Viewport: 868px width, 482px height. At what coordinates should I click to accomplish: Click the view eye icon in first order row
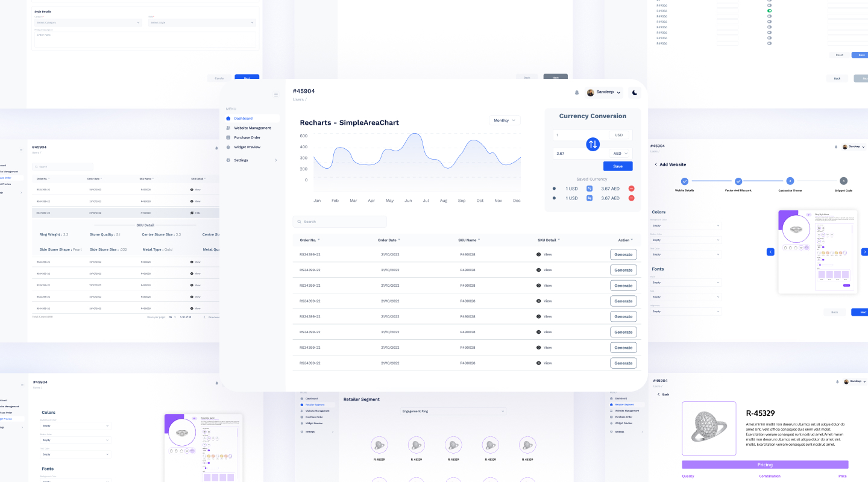pos(538,255)
